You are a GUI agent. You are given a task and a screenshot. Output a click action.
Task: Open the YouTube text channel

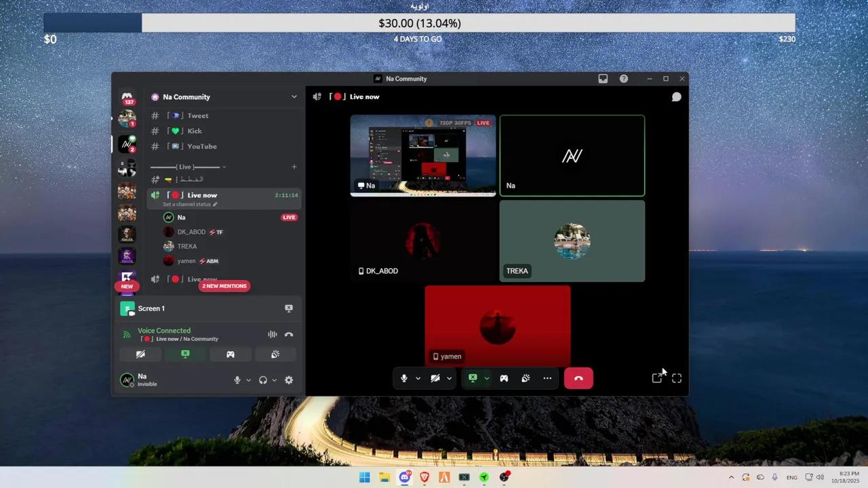(224, 146)
